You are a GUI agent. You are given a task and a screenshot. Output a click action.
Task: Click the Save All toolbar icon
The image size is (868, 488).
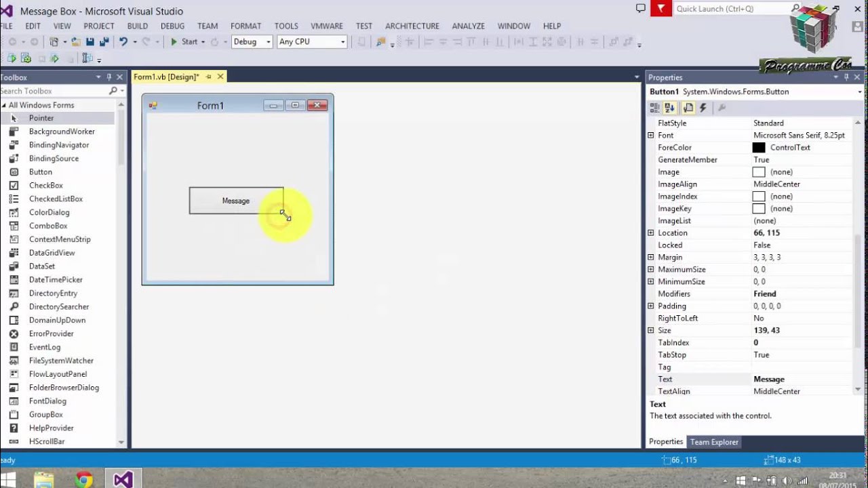[104, 41]
